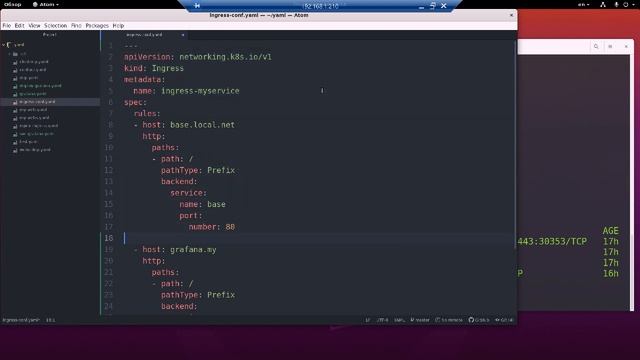Click the yaml root repository icon
The image size is (640, 360).
click(9, 44)
